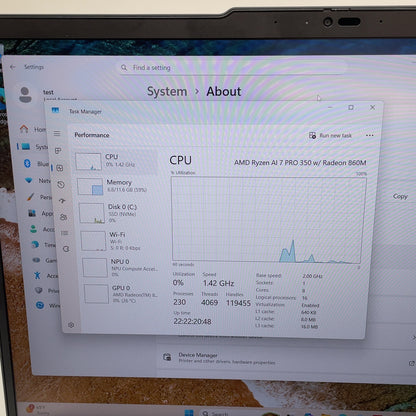Screen dimensions: 416x416
Task: Open Time & language in Settings sidebar
Action: tap(43, 245)
